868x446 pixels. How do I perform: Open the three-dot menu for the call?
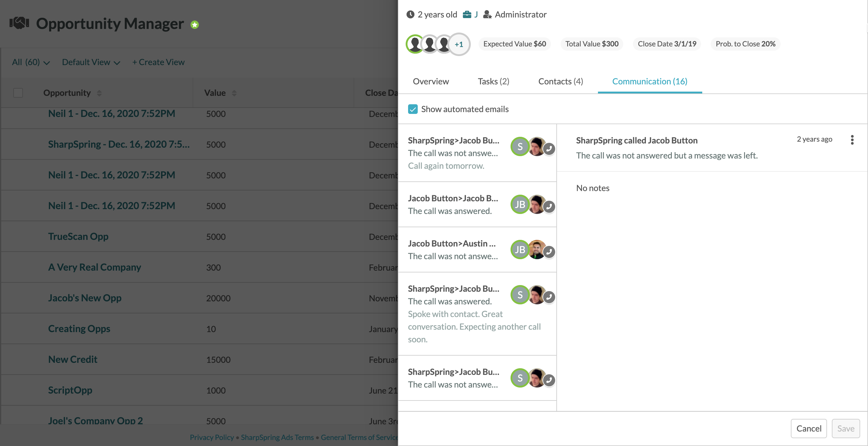click(x=852, y=140)
